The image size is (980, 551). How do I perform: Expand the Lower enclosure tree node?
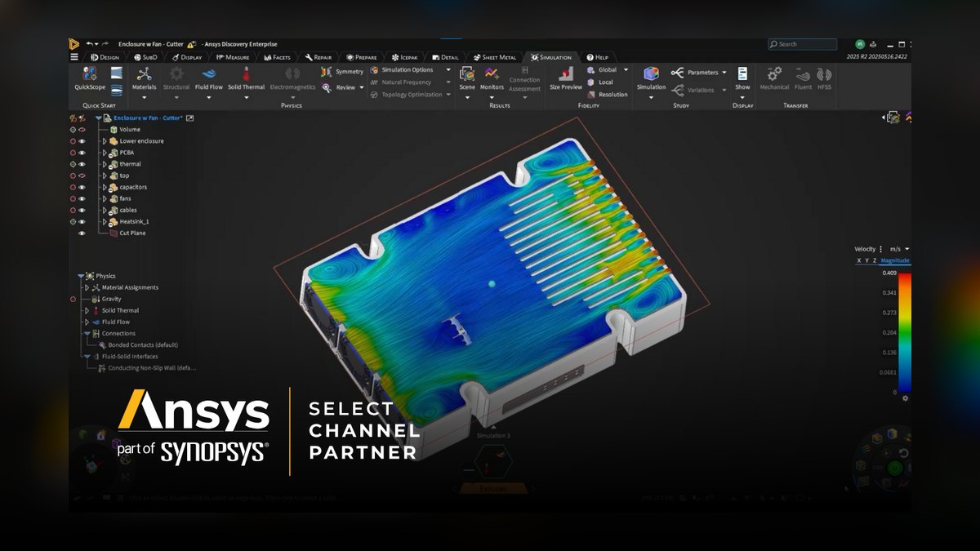click(x=105, y=141)
